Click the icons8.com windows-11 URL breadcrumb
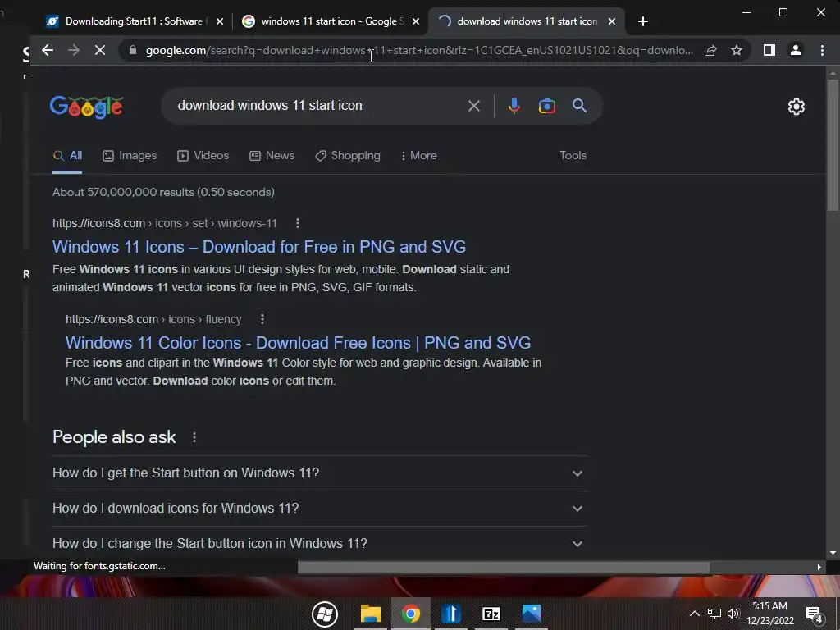Image resolution: width=840 pixels, height=630 pixels. [164, 223]
